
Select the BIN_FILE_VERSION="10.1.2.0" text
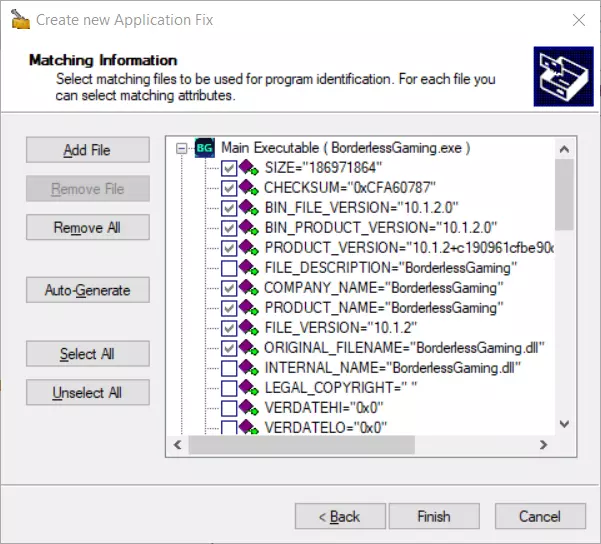361,208
